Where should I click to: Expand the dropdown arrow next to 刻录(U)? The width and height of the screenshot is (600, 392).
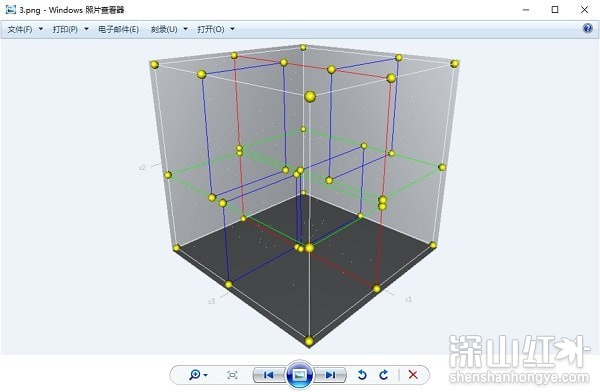[x=186, y=29]
